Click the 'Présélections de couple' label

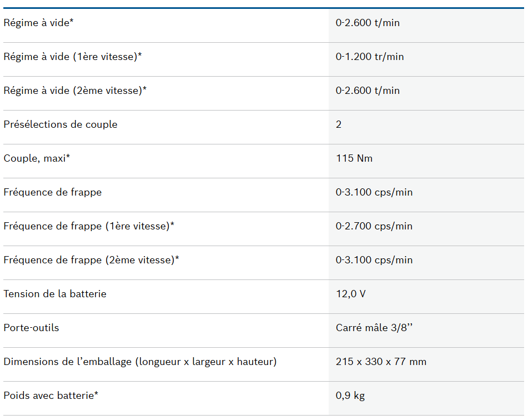pos(61,124)
